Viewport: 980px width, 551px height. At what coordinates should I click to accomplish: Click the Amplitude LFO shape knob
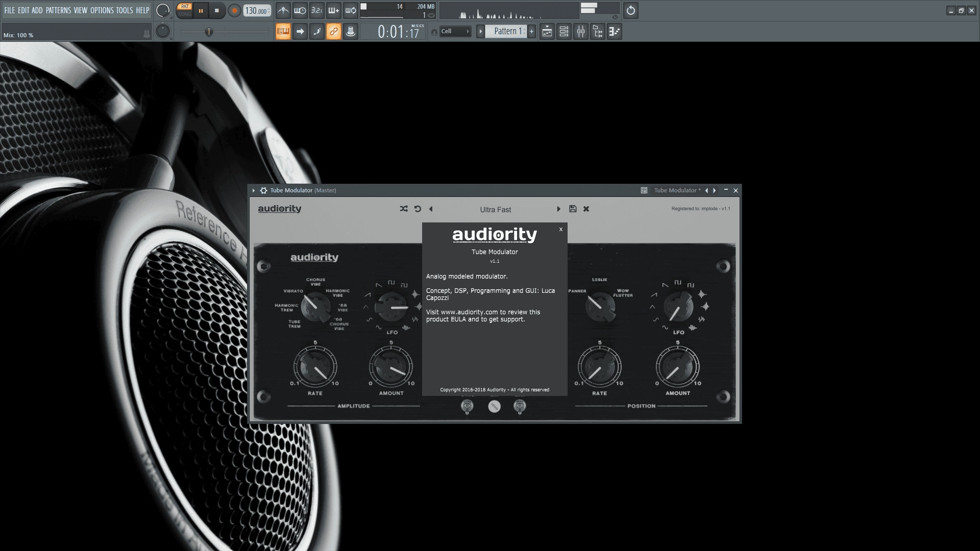coord(391,307)
